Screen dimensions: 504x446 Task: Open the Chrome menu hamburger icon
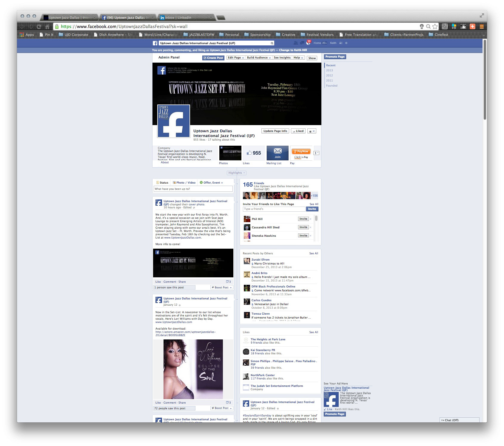pos(482,27)
